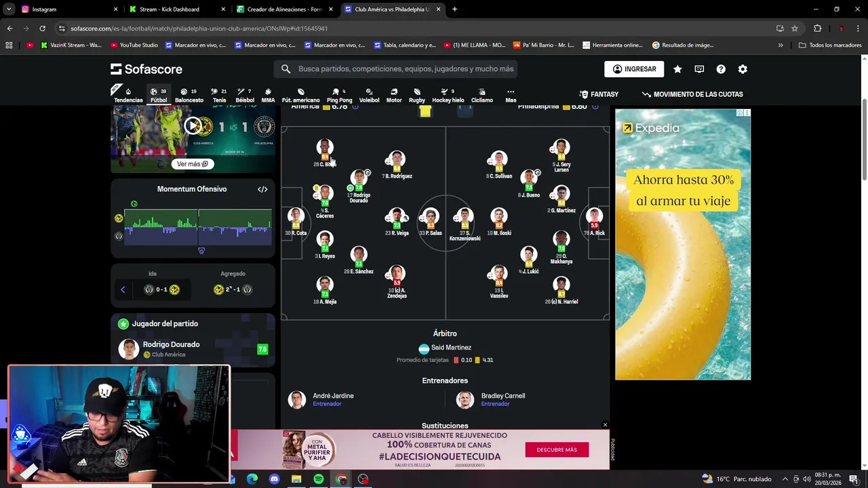868x488 pixels.
Task: Click the INGRESAR login button
Action: [x=634, y=69]
